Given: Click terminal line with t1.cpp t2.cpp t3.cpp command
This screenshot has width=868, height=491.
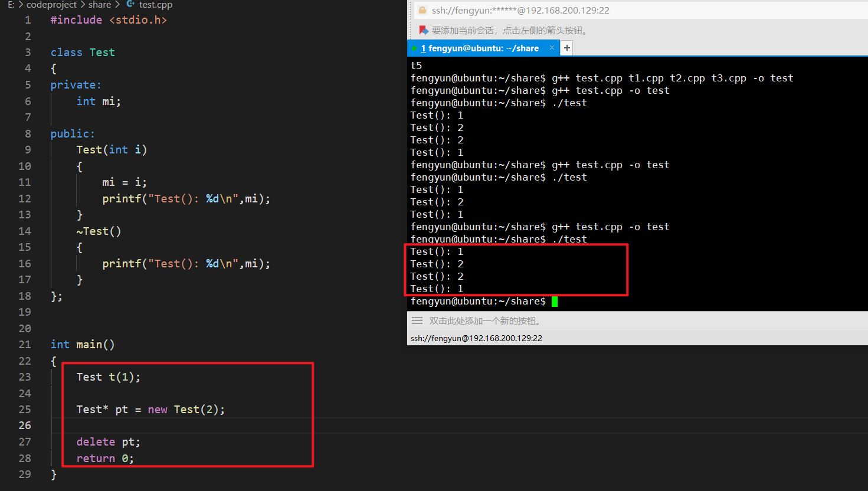Looking at the screenshot, I should click(x=602, y=78).
